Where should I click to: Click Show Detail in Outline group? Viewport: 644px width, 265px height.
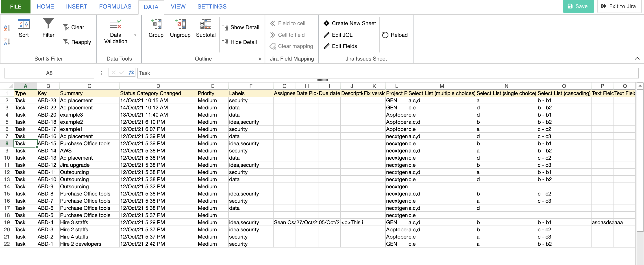[x=241, y=27]
